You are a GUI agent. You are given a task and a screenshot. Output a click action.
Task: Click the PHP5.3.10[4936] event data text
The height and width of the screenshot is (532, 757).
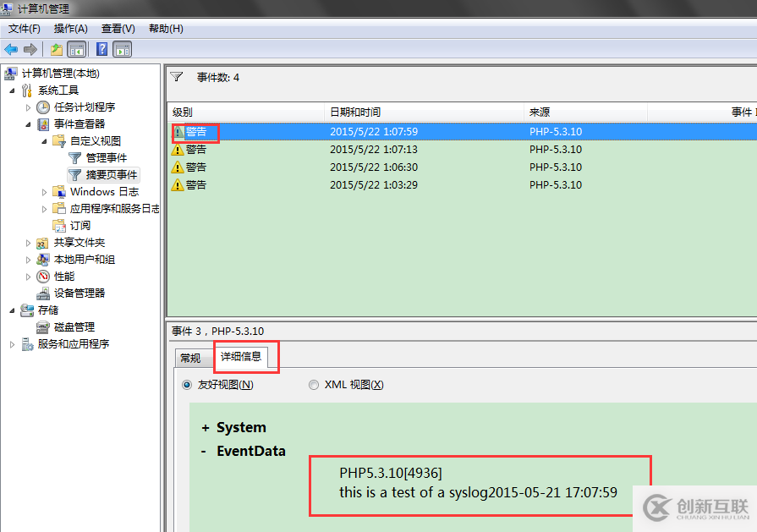click(x=391, y=473)
